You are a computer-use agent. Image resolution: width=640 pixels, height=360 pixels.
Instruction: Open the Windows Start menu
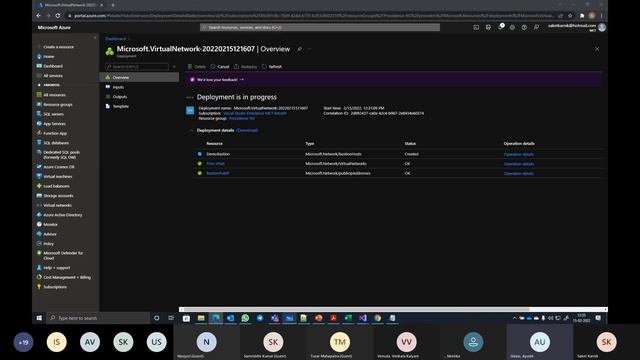coord(39,318)
